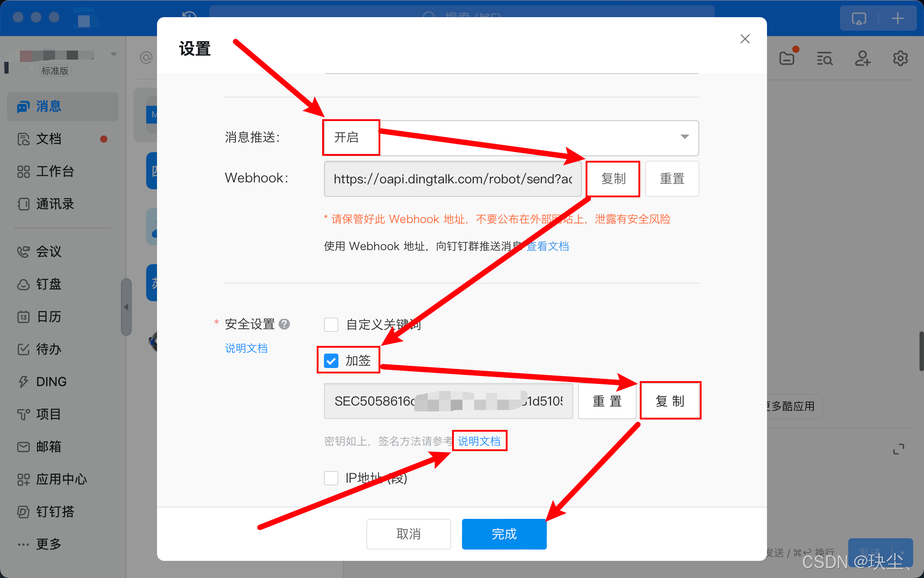Expand the organization name dropdown arrow
This screenshot has width=924, height=578.
[114, 54]
